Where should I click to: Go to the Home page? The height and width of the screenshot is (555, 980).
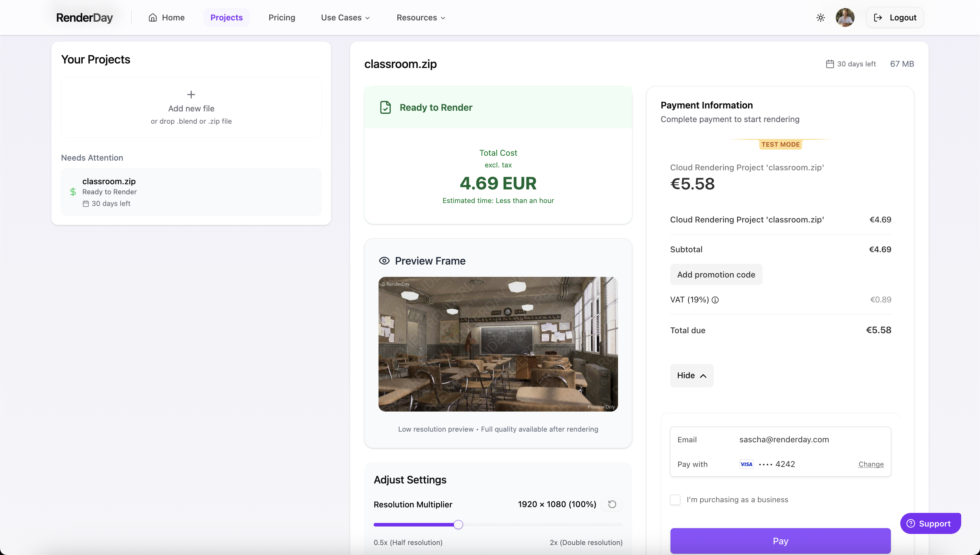point(167,17)
